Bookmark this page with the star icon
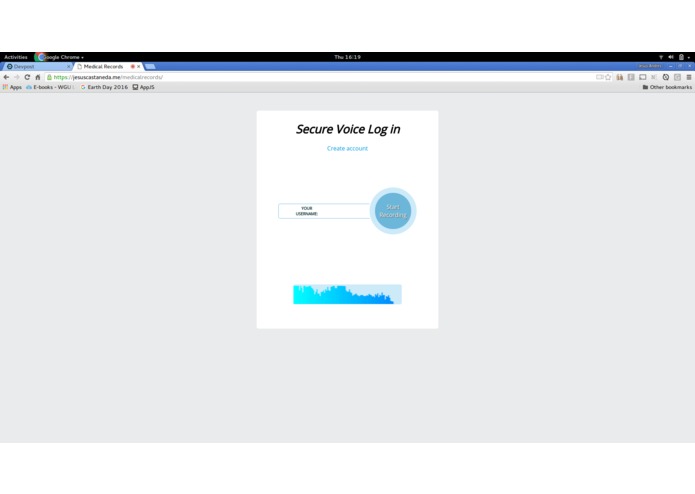The height and width of the screenshot is (494, 695). coord(608,77)
